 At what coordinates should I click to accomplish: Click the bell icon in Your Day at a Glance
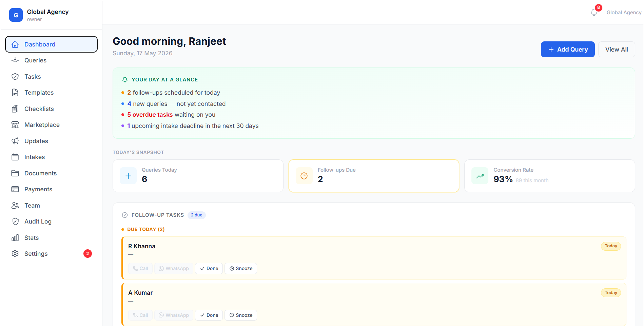pyautogui.click(x=125, y=80)
